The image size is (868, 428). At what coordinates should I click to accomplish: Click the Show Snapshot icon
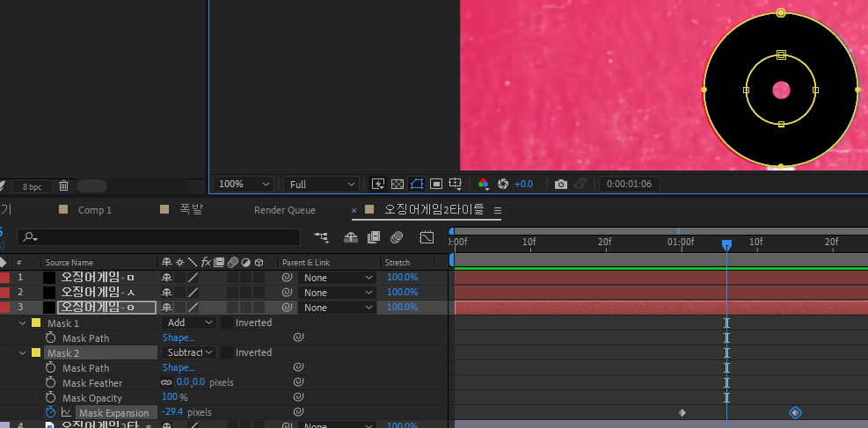[x=580, y=185]
